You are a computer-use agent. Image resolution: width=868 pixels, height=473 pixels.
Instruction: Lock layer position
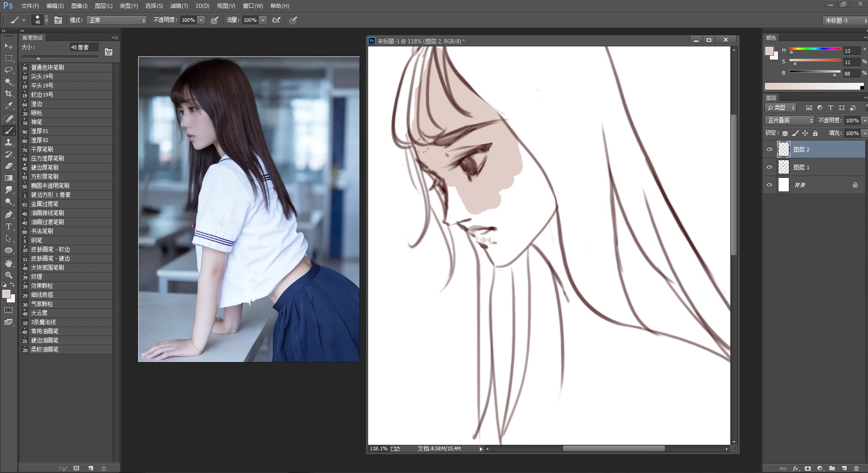[x=805, y=133]
